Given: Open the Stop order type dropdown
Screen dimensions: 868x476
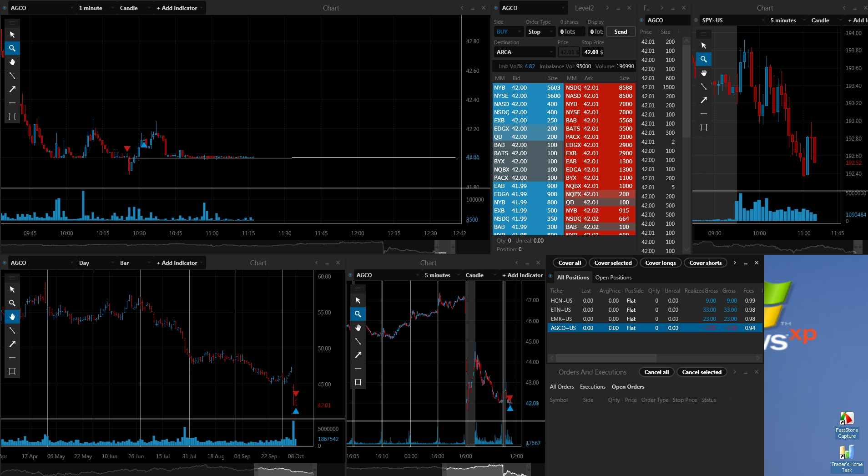Looking at the screenshot, I should tap(540, 32).
